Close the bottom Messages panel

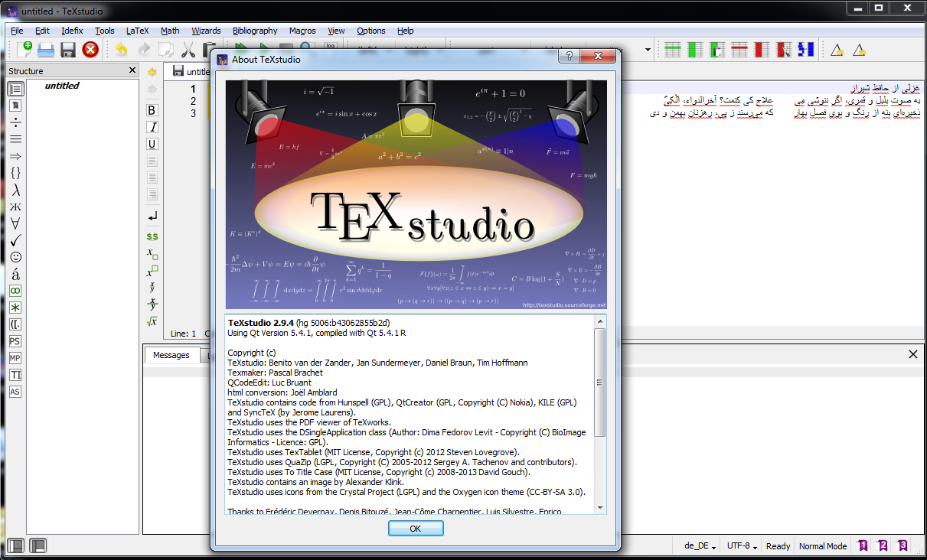click(x=912, y=354)
